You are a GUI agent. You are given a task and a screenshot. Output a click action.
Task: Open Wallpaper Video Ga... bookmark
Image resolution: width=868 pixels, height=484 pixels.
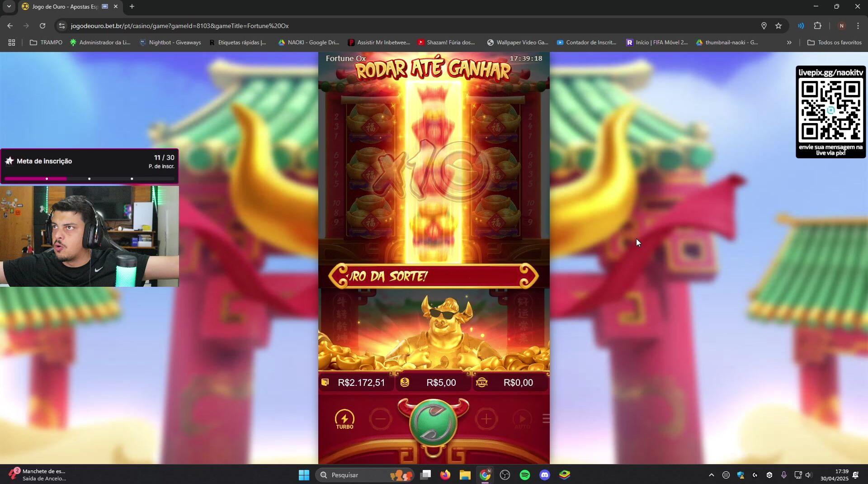tap(518, 43)
